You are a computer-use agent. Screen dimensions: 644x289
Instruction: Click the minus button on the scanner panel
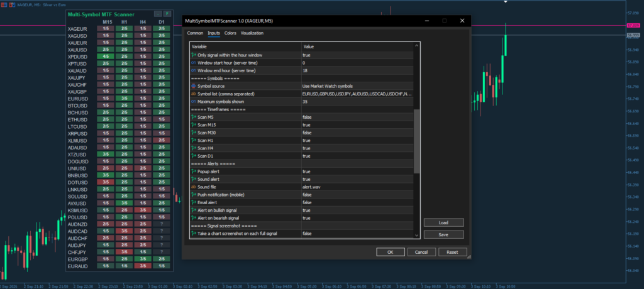158,14
